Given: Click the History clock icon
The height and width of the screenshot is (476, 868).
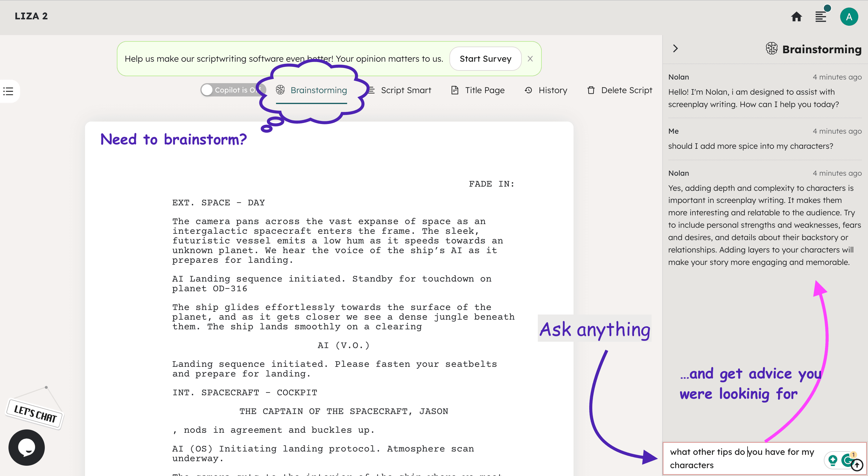Looking at the screenshot, I should (x=528, y=90).
